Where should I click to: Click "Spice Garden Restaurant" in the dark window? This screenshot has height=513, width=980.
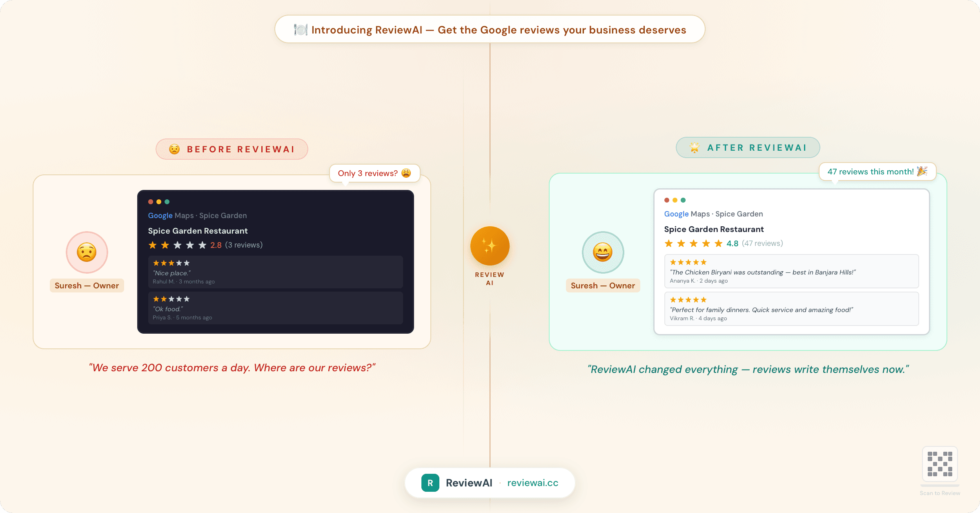pos(198,231)
